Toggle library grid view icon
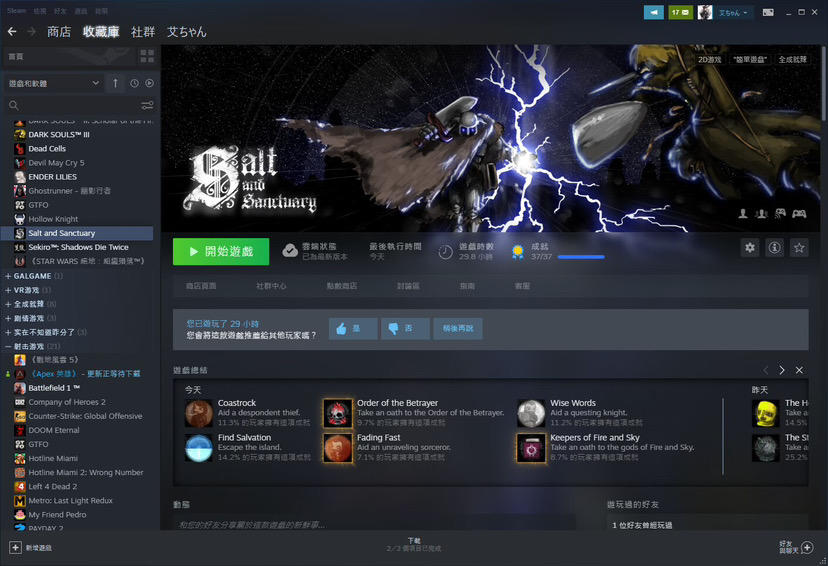828x566 pixels. (x=147, y=56)
